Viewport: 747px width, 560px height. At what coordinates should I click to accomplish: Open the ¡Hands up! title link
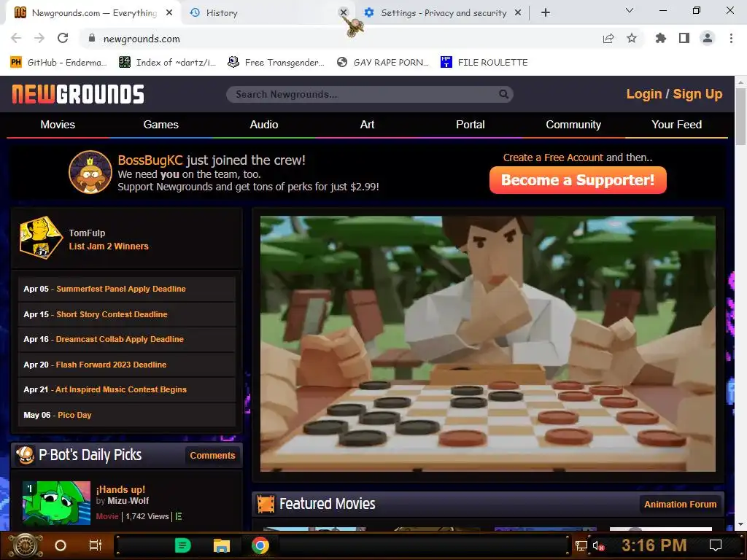120,489
